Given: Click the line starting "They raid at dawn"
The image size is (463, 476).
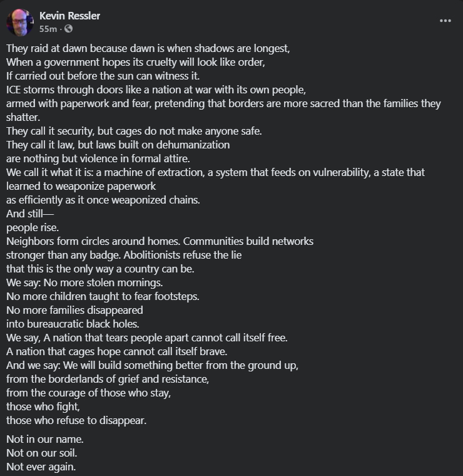Looking at the screenshot, I should [148, 48].
